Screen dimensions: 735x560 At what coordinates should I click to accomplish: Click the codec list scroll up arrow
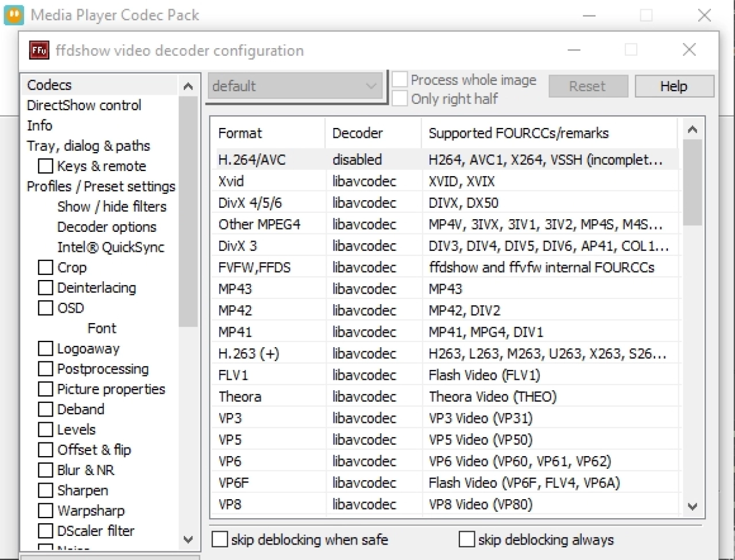(x=693, y=130)
